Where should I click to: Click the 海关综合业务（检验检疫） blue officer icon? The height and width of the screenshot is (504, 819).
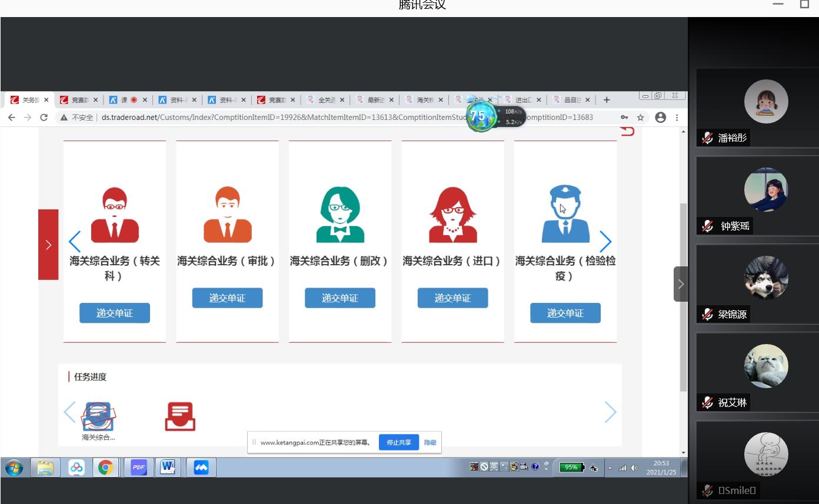coord(565,214)
